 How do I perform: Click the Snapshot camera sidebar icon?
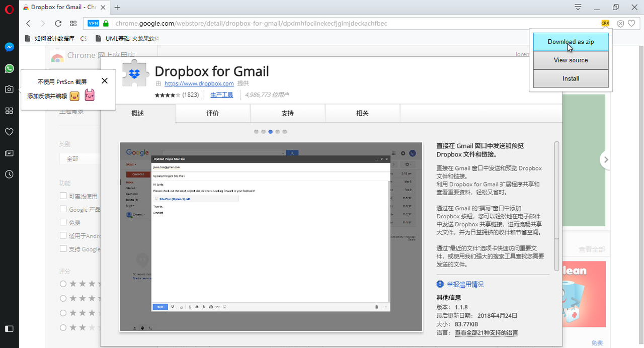(9, 89)
